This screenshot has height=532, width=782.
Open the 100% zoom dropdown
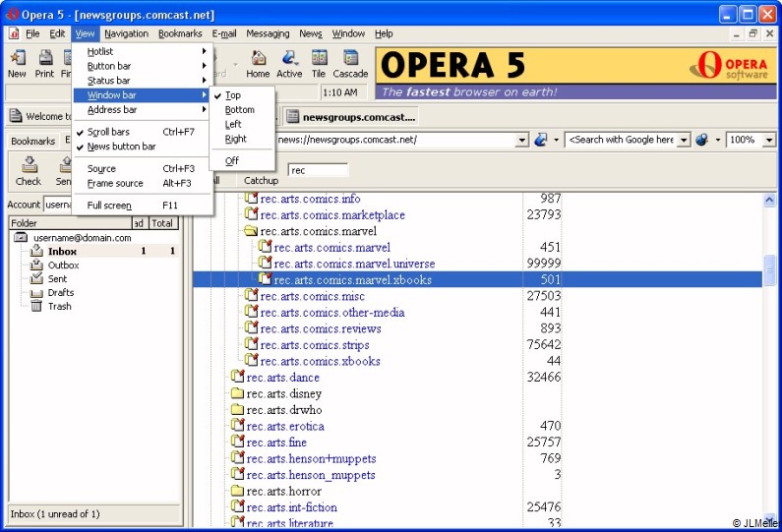(769, 140)
